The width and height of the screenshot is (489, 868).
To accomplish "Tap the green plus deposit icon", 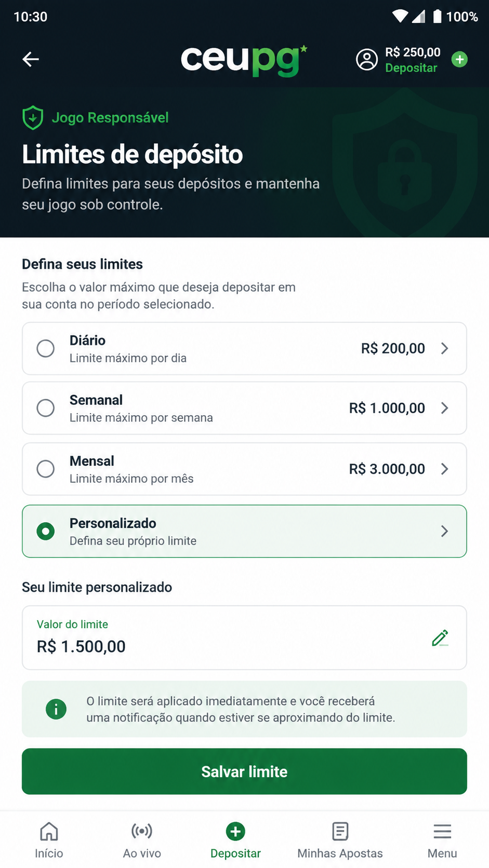I will (459, 60).
